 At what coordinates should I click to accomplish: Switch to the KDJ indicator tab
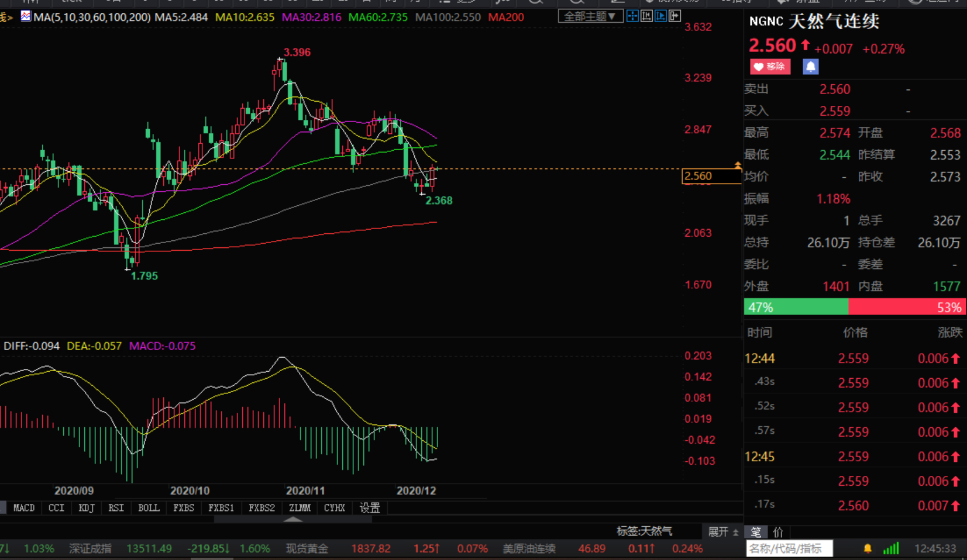pyautogui.click(x=86, y=508)
